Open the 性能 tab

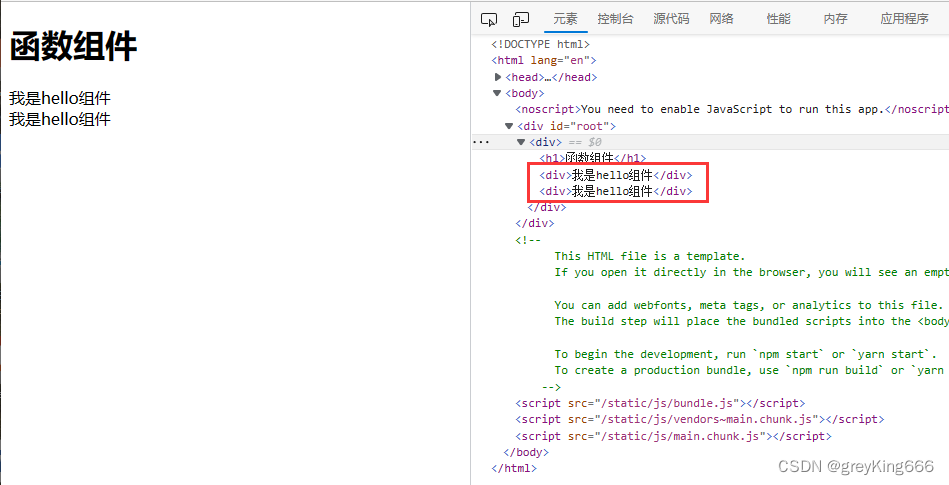[778, 19]
